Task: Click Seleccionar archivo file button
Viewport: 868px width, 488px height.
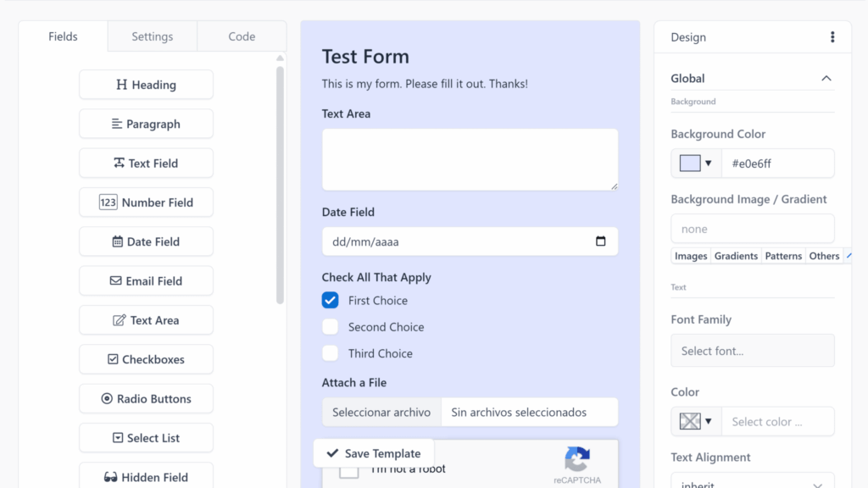Action: [381, 413]
